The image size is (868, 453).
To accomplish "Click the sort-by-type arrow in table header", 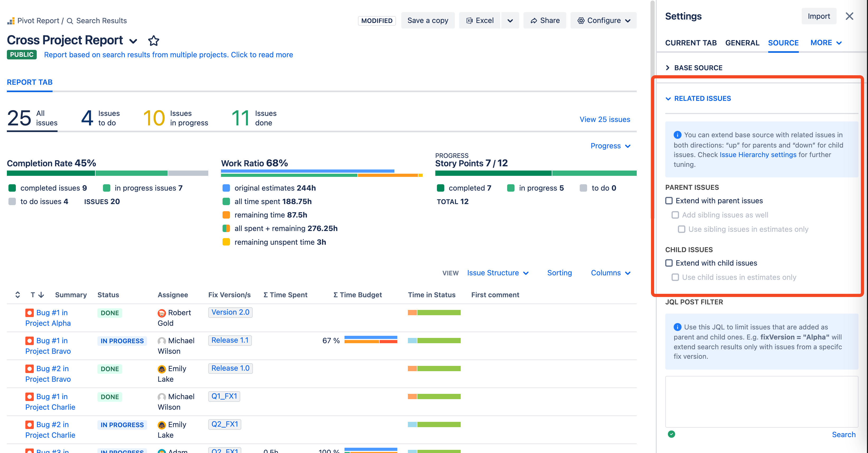I will [41, 295].
